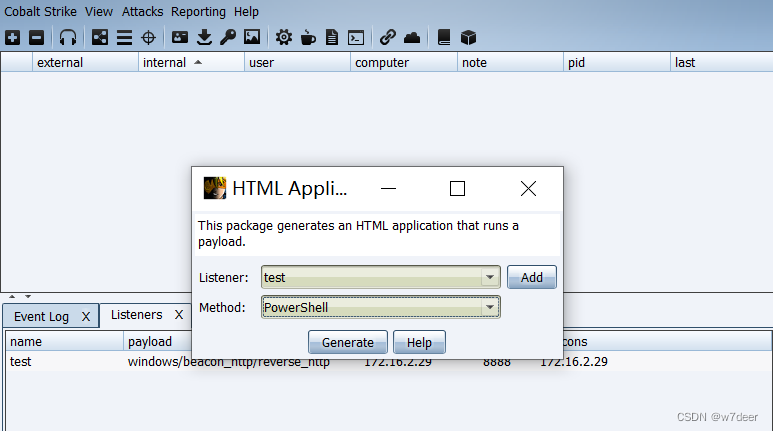The height and width of the screenshot is (431, 773).
Task: Close the HTML Application dialog
Action: [x=528, y=188]
